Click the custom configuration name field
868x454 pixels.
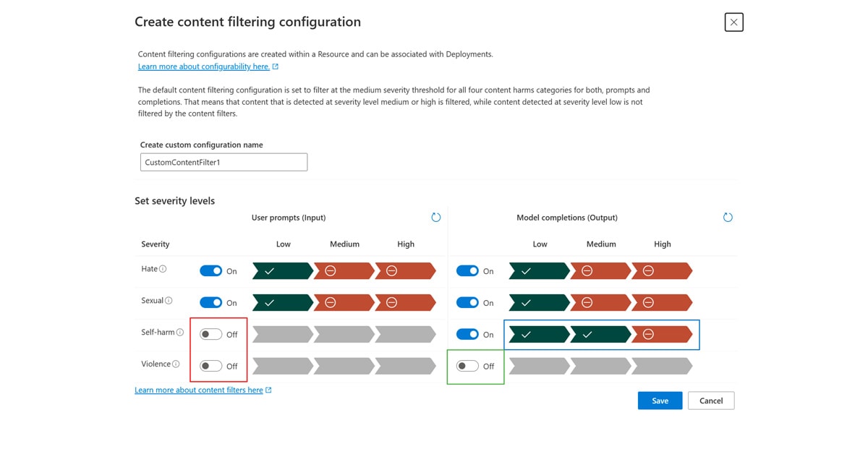pyautogui.click(x=224, y=162)
